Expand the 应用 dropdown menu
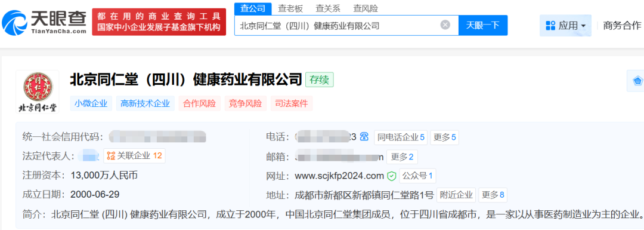Screen dimensions: 644x230 (565, 26)
